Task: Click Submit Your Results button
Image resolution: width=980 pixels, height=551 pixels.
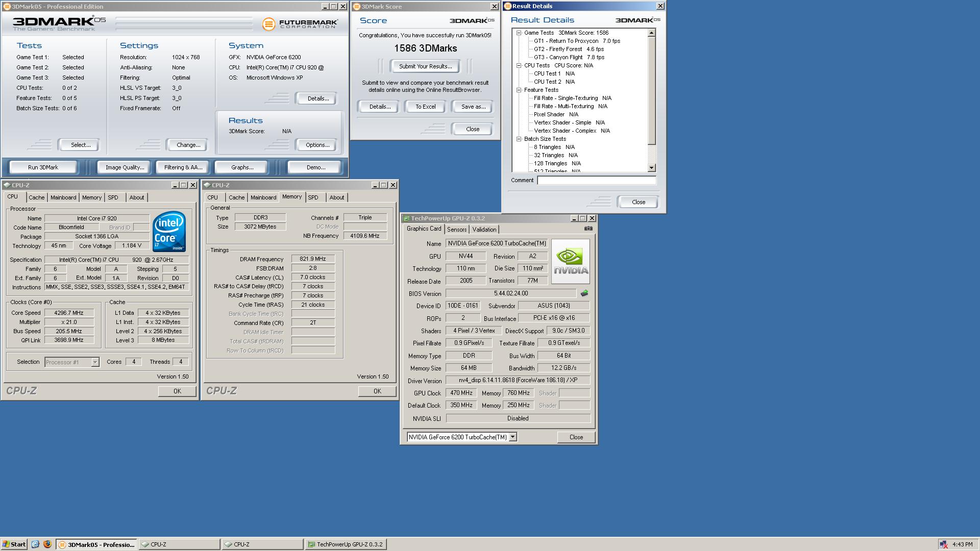Action: pos(425,66)
